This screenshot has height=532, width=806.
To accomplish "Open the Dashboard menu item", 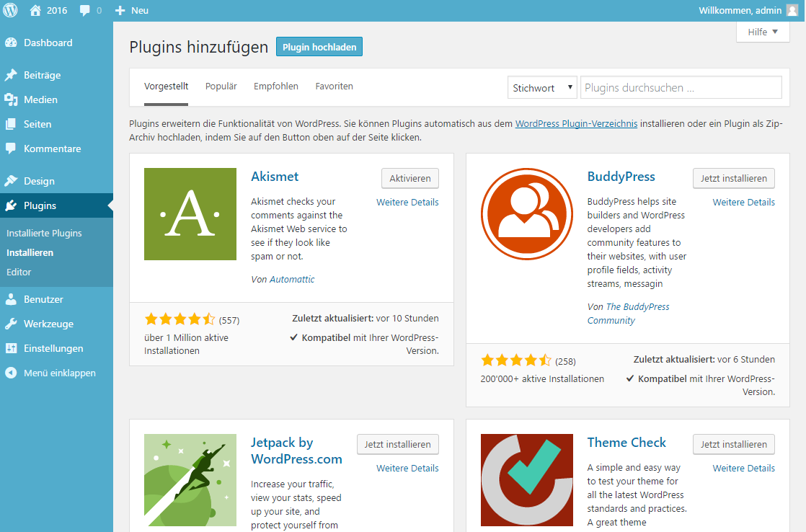I will (x=48, y=43).
